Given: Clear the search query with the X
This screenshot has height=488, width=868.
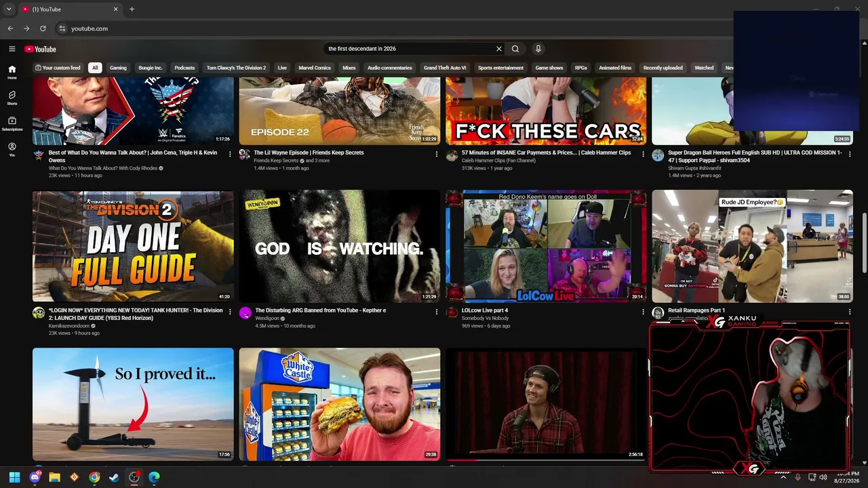Looking at the screenshot, I should (499, 49).
